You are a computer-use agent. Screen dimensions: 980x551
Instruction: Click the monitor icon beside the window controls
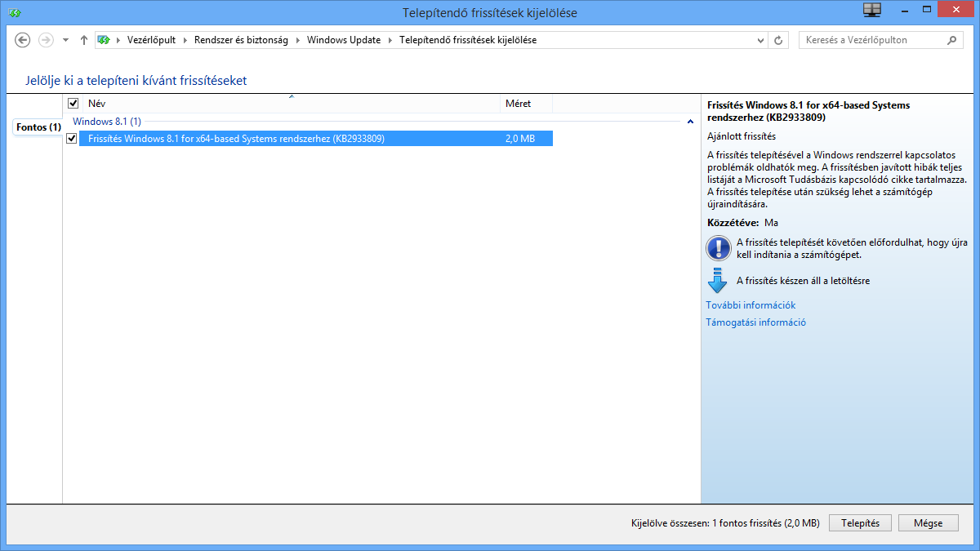point(872,10)
